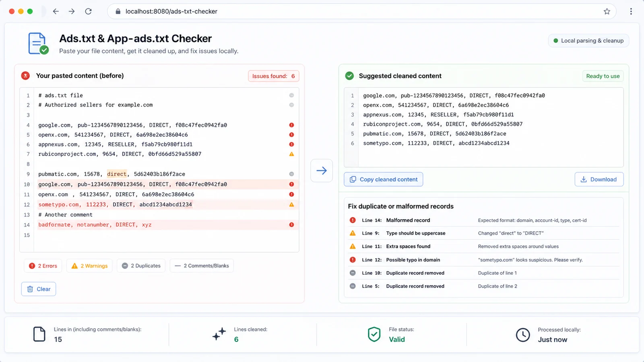Click cleaned line 'rubiconproject.com, 9654'
The height and width of the screenshot is (362, 644).
click(443, 124)
